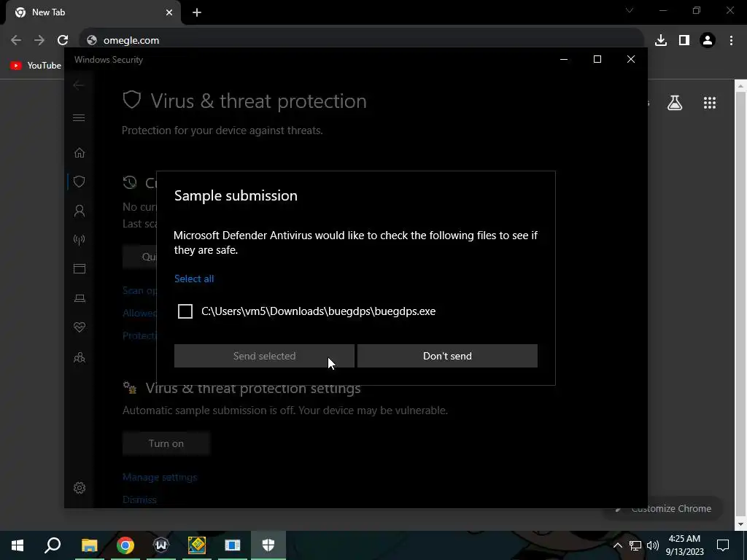This screenshot has width=747, height=560.
Task: Click Customize Chrome button
Action: 662,508
